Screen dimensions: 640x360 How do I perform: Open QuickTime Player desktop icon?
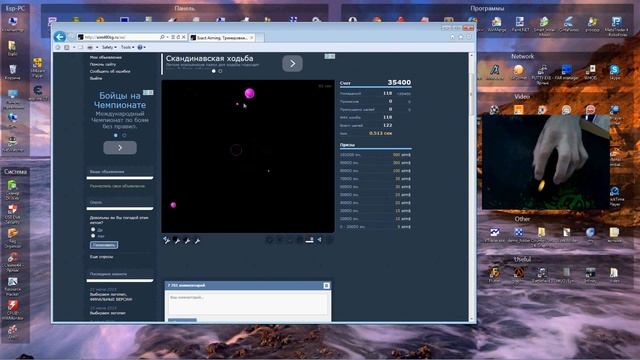615,195
